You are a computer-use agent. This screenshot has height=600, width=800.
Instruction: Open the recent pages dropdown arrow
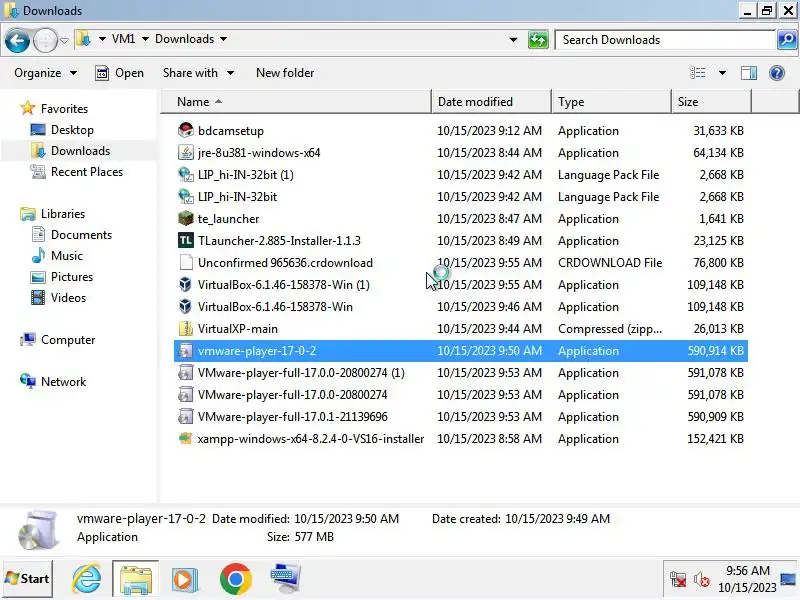click(x=64, y=40)
